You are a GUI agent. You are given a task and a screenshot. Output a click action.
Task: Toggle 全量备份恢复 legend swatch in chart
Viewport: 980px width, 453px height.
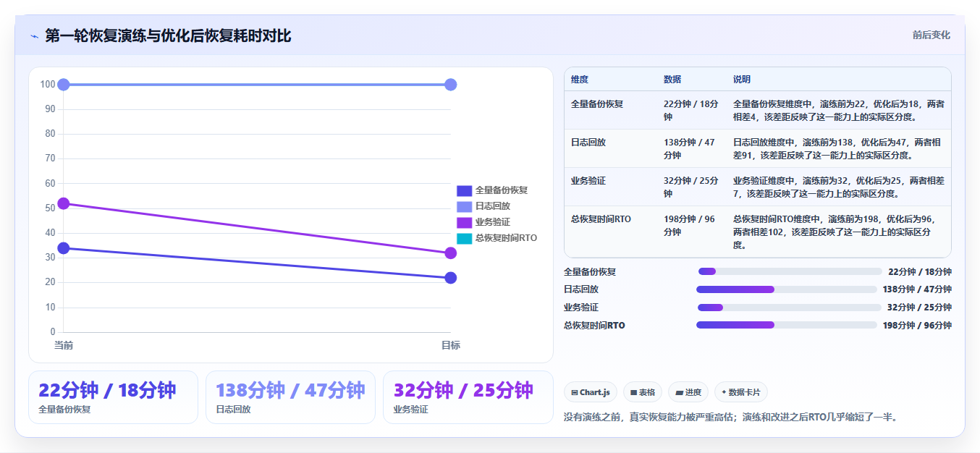click(x=464, y=190)
